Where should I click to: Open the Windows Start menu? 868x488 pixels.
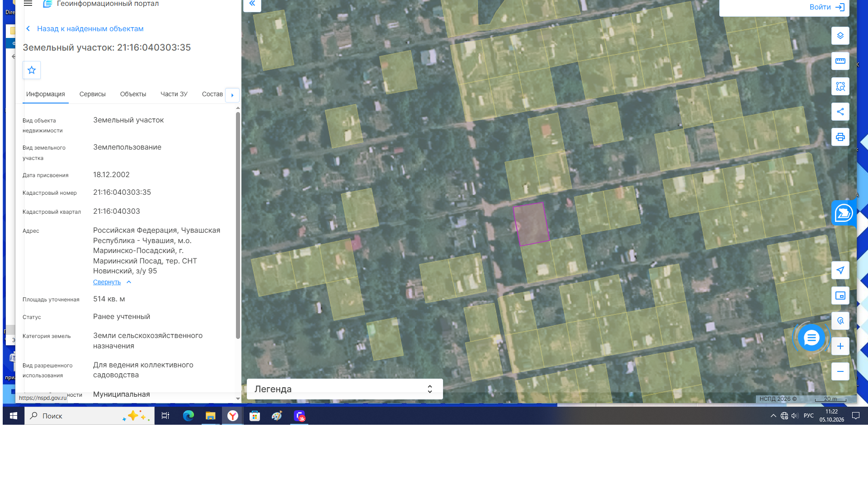(14, 416)
